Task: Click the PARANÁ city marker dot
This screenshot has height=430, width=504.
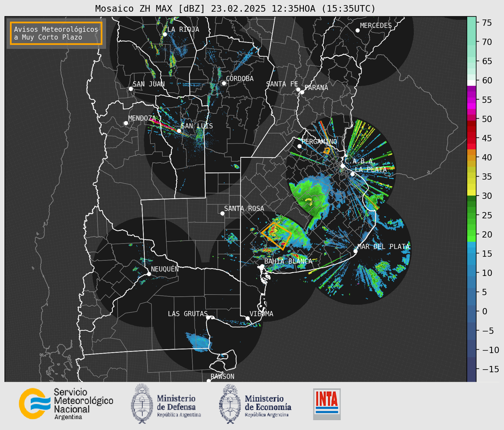Action: point(302,92)
